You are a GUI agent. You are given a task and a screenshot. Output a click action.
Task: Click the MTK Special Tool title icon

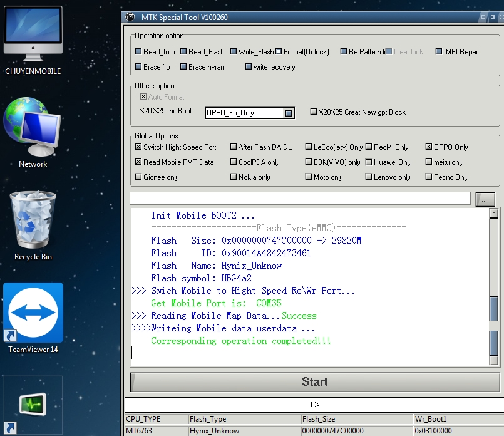[130, 17]
